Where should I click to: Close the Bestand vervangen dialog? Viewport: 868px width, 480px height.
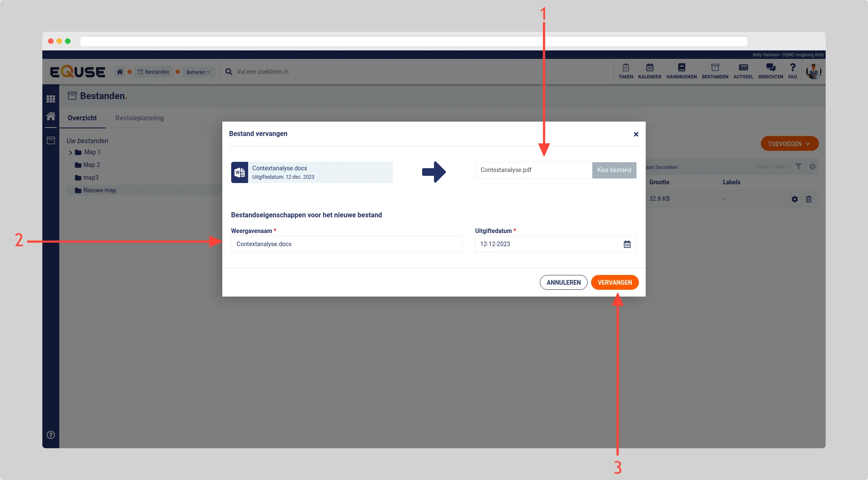636,134
